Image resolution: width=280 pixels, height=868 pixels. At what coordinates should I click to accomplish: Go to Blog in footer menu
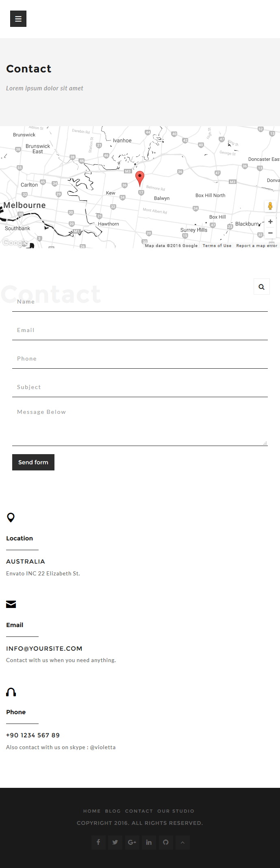(x=113, y=811)
